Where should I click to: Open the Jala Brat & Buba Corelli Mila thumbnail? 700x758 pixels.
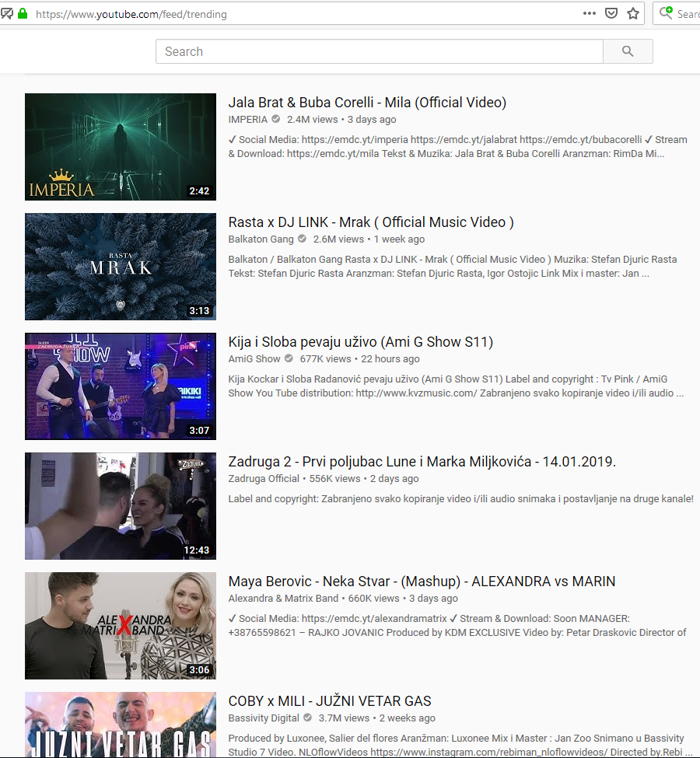[121, 147]
